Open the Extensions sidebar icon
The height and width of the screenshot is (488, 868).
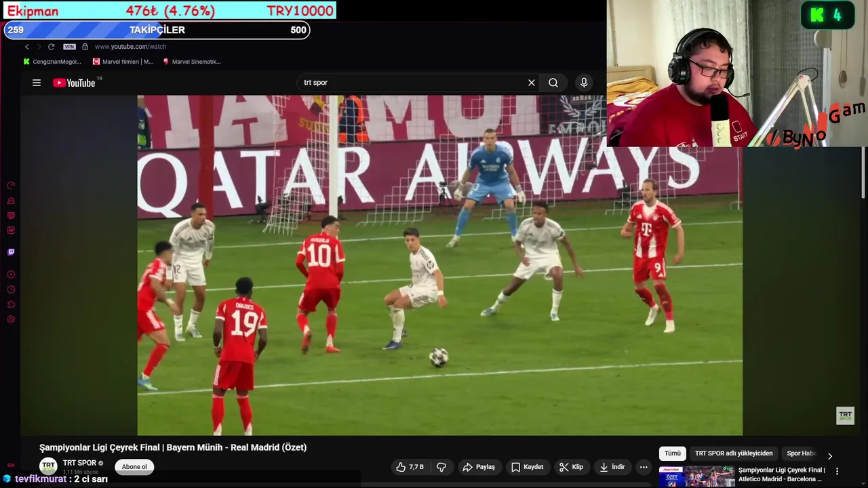click(11, 304)
